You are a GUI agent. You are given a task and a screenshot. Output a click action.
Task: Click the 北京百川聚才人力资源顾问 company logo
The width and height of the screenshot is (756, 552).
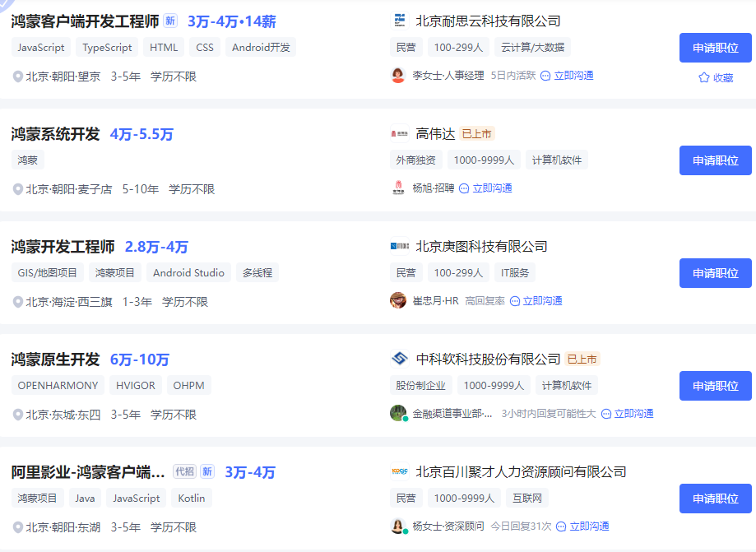399,471
